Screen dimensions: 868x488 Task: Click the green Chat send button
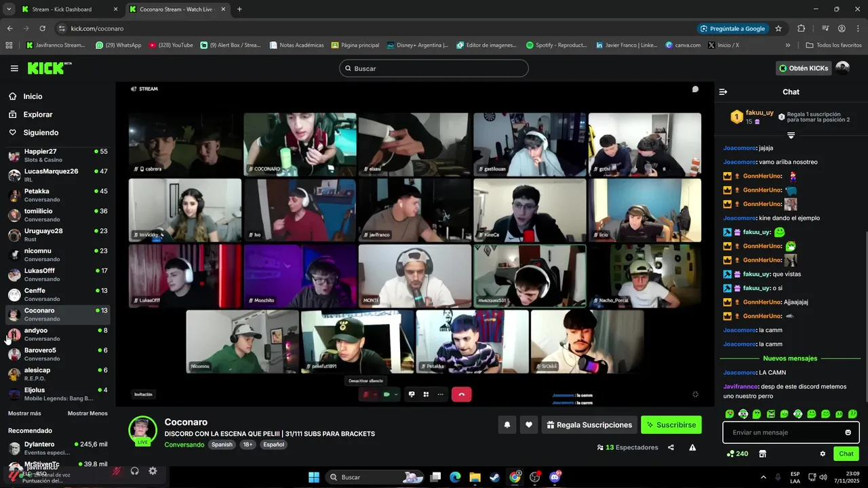click(846, 453)
